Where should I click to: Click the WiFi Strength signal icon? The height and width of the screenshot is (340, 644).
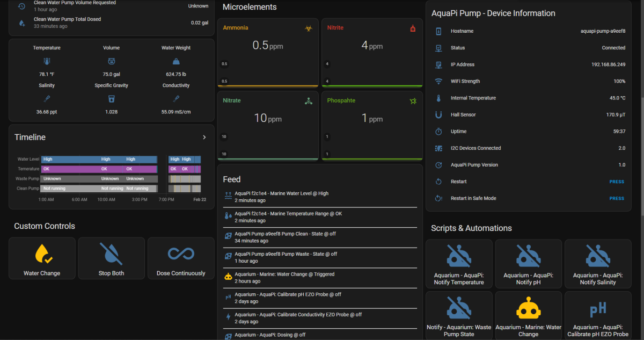pos(438,81)
